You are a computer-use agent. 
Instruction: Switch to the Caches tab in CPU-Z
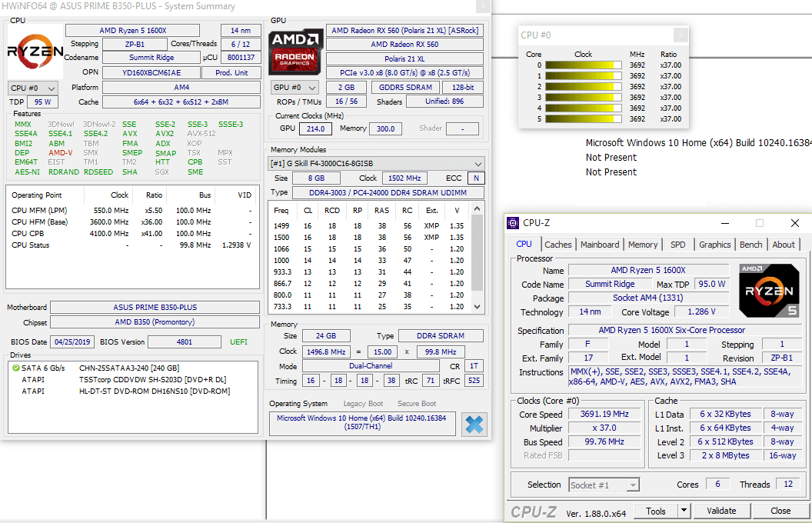coord(557,245)
